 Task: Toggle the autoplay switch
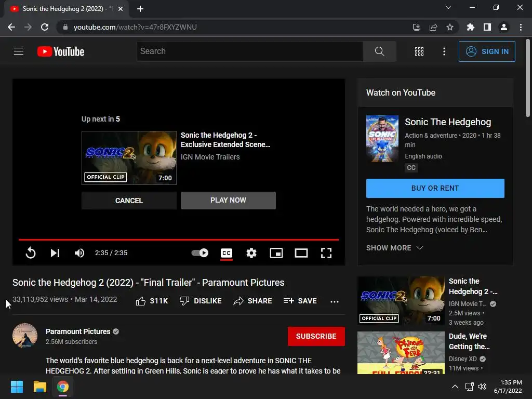tap(200, 253)
